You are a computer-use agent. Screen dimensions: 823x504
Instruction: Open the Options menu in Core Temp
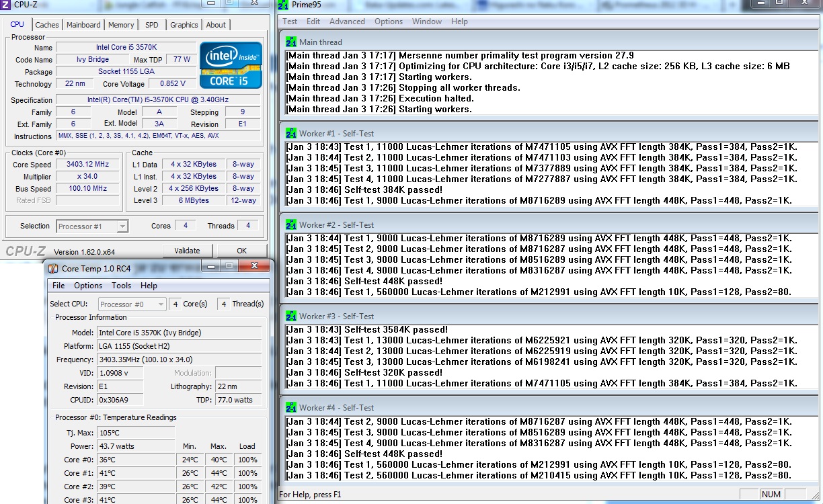[88, 286]
